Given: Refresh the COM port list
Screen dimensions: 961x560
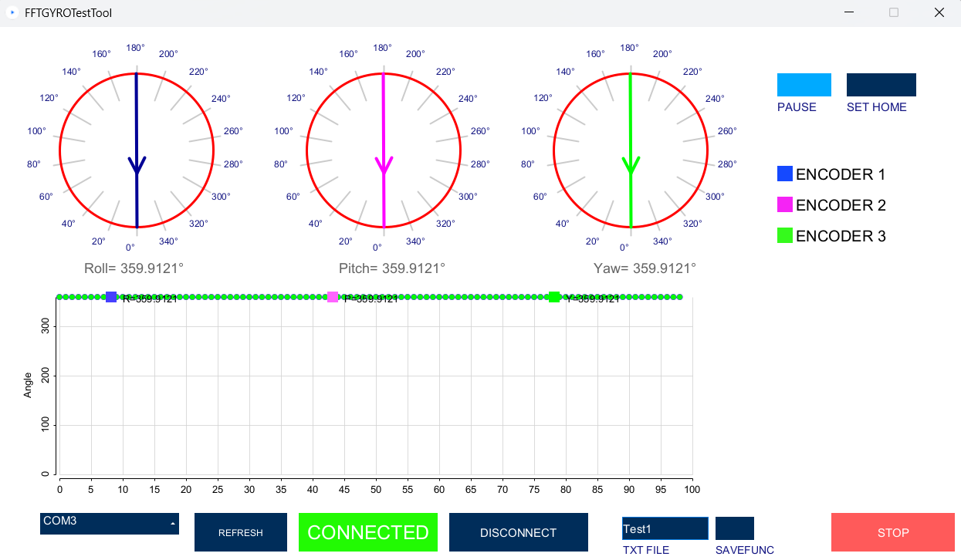Looking at the screenshot, I should (240, 532).
